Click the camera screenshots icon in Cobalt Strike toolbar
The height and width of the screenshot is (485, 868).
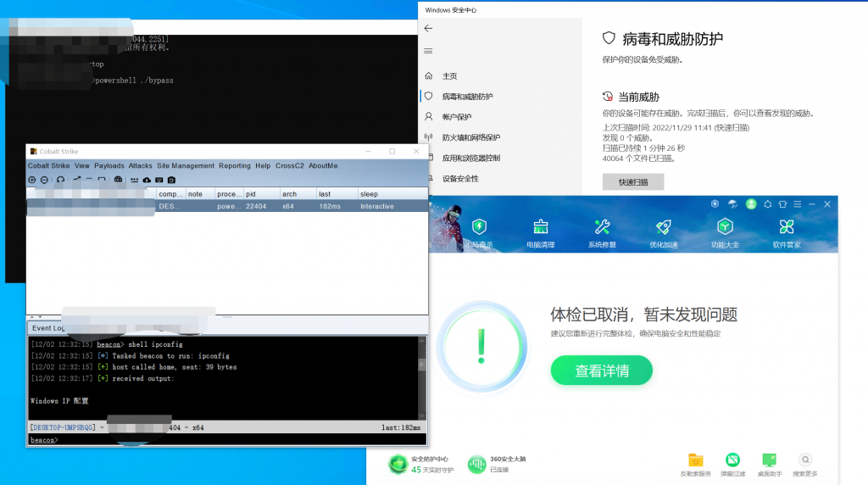click(x=171, y=180)
